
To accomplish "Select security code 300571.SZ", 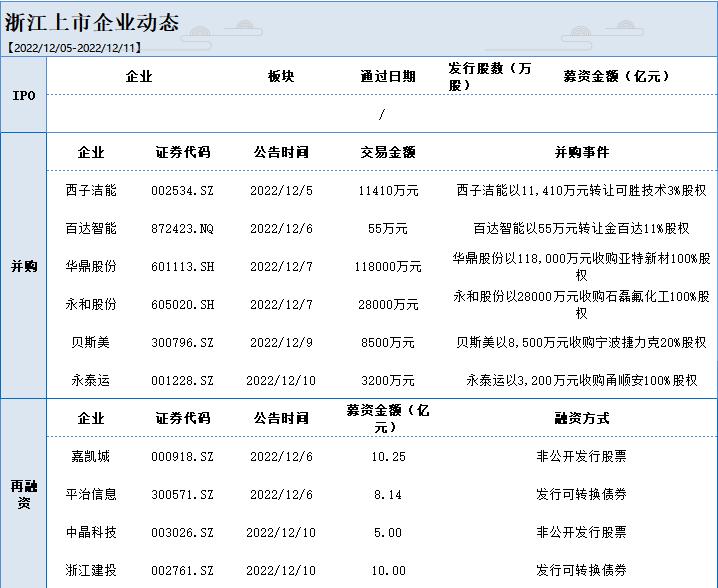I will [182, 495].
